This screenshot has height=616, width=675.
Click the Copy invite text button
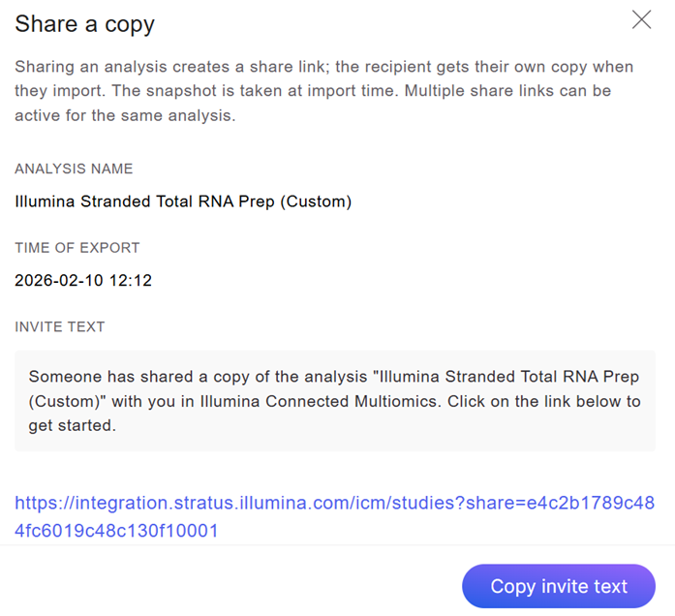559,586
